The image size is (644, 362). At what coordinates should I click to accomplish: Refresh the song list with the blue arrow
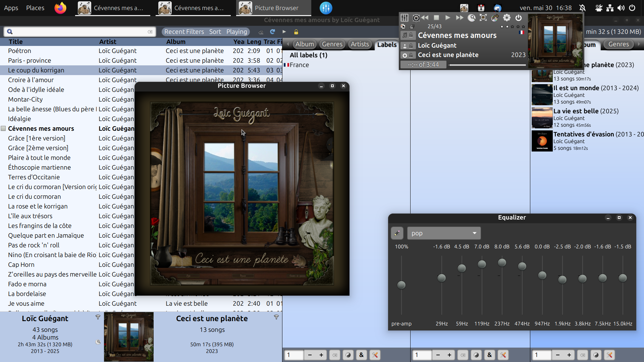(273, 32)
